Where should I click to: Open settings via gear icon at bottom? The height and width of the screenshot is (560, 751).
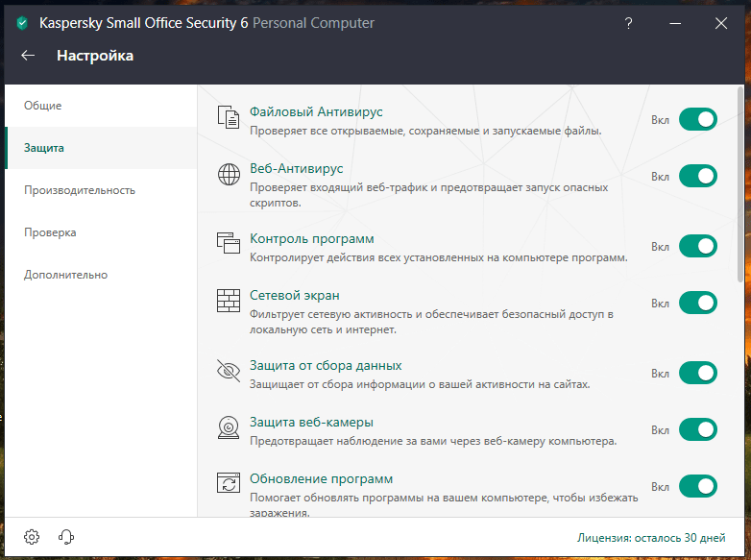[x=32, y=537]
